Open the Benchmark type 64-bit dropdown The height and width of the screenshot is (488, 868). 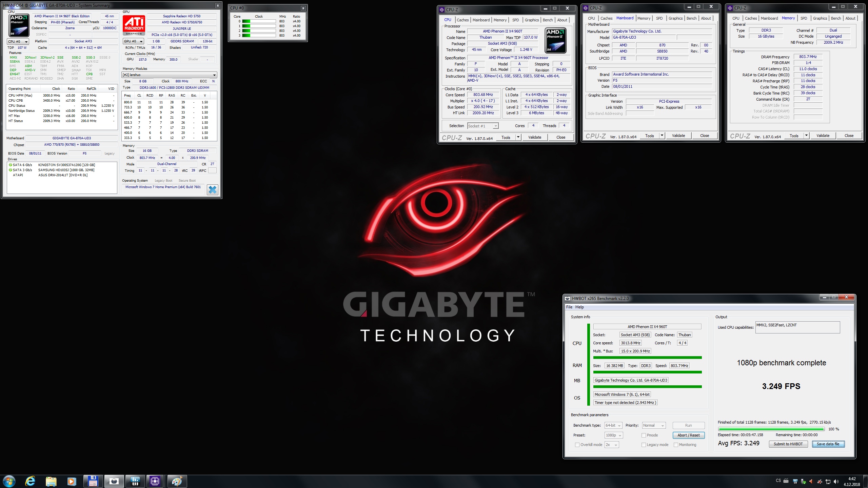pos(614,425)
